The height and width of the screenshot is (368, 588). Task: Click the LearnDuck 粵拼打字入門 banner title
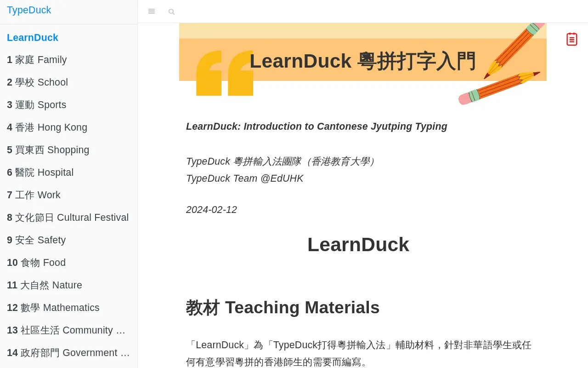[362, 61]
